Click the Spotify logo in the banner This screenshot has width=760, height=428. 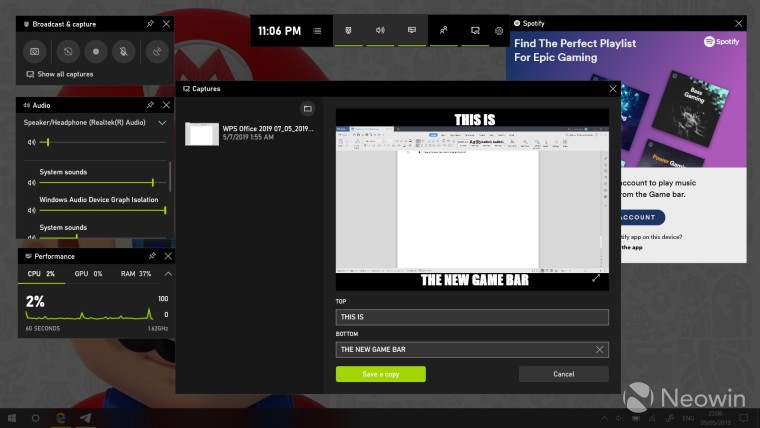(721, 42)
